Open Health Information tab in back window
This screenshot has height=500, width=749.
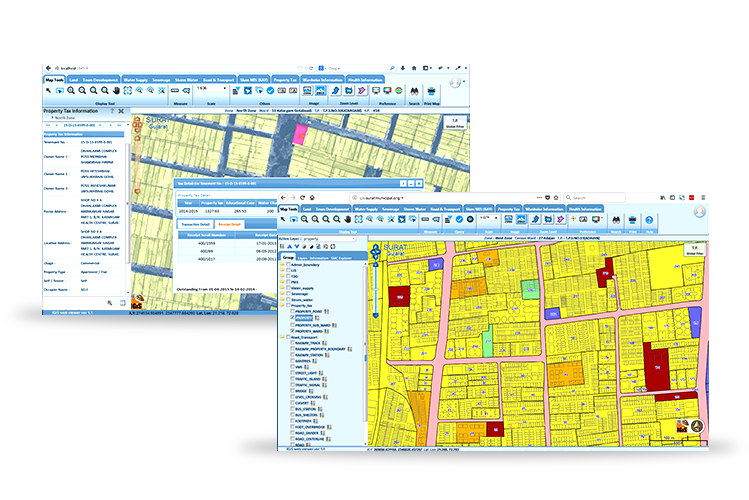point(365,80)
